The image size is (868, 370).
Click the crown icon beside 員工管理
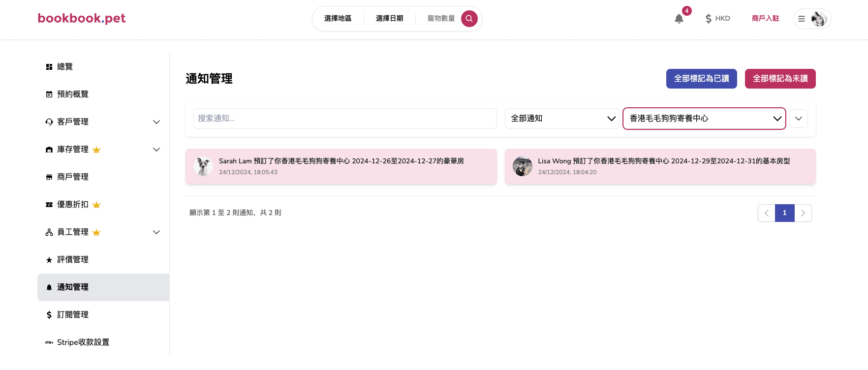pyautogui.click(x=96, y=232)
